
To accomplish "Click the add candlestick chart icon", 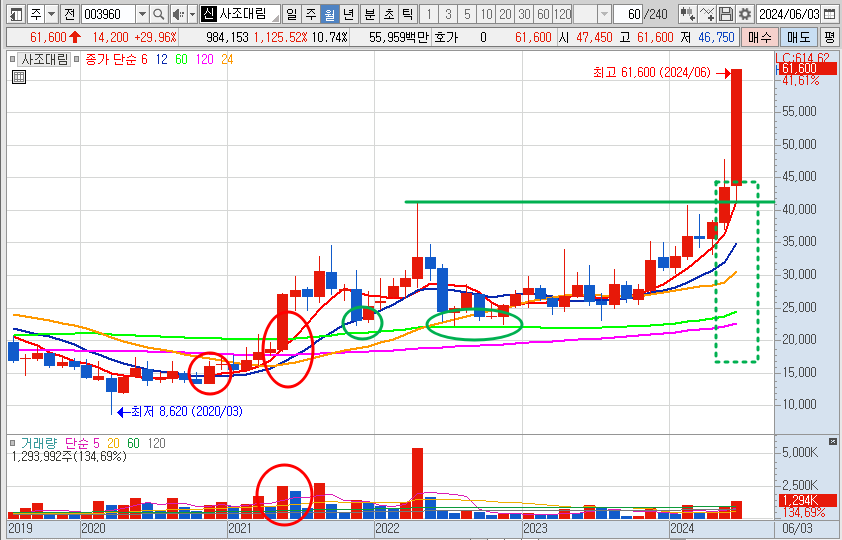I will [687, 14].
